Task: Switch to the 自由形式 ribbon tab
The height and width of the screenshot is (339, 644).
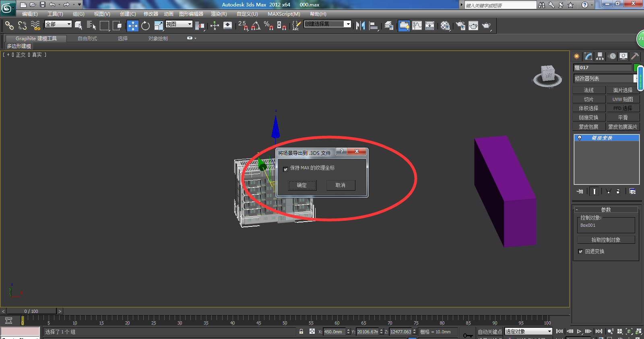Action: pyautogui.click(x=87, y=39)
